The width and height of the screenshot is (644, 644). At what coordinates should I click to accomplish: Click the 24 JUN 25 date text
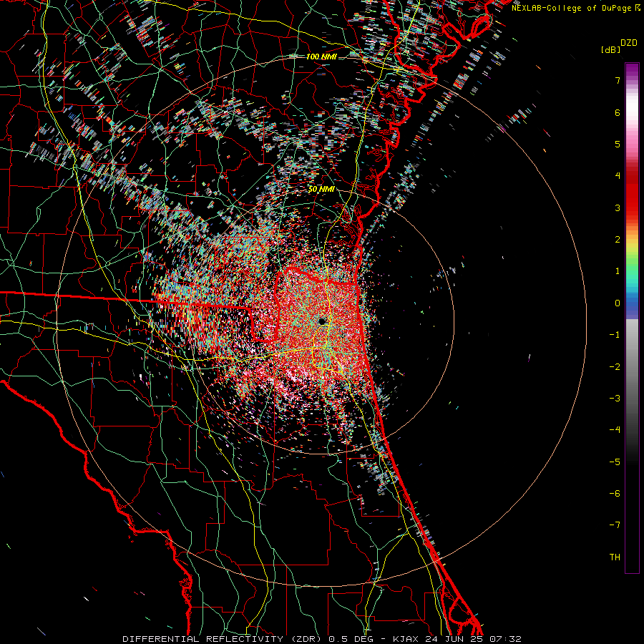[454, 639]
